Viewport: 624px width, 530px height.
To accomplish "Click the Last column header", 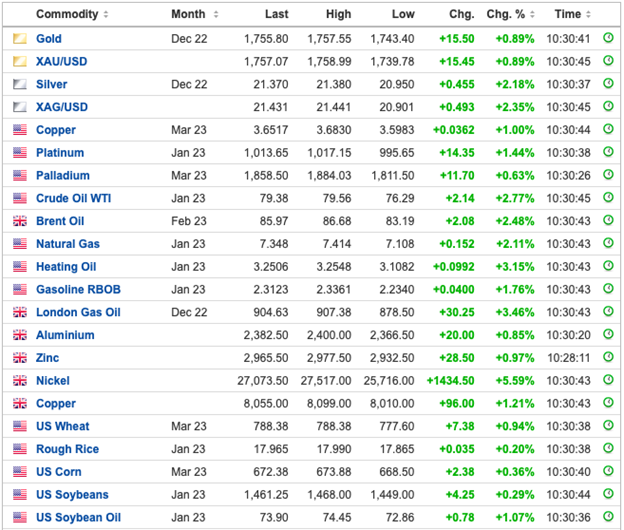I will click(x=277, y=14).
